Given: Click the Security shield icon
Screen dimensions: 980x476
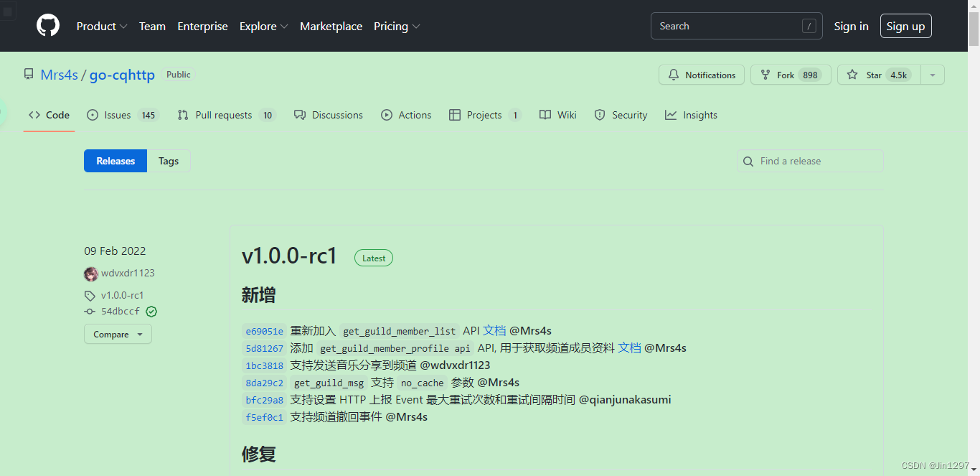Looking at the screenshot, I should 600,115.
